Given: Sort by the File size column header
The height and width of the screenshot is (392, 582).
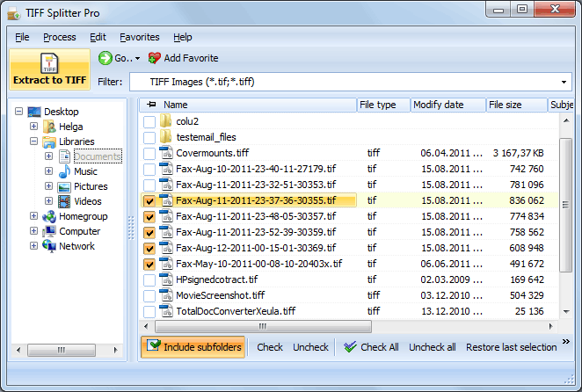Looking at the screenshot, I should (x=516, y=105).
